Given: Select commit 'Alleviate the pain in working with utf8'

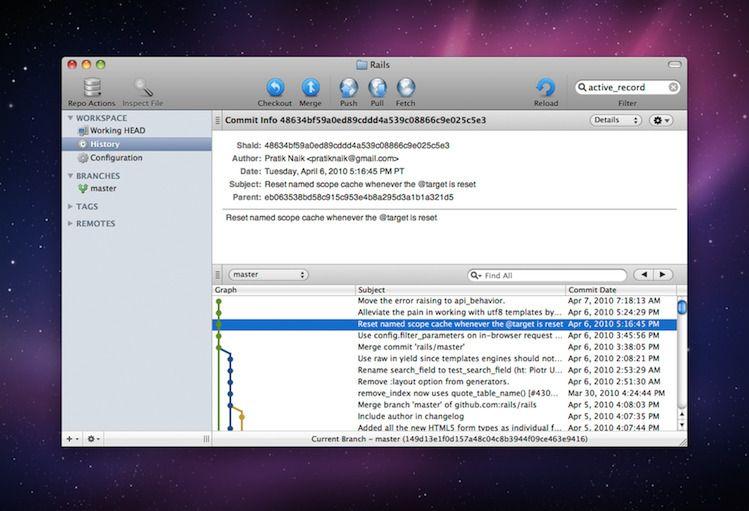Looking at the screenshot, I should pyautogui.click(x=444, y=312).
